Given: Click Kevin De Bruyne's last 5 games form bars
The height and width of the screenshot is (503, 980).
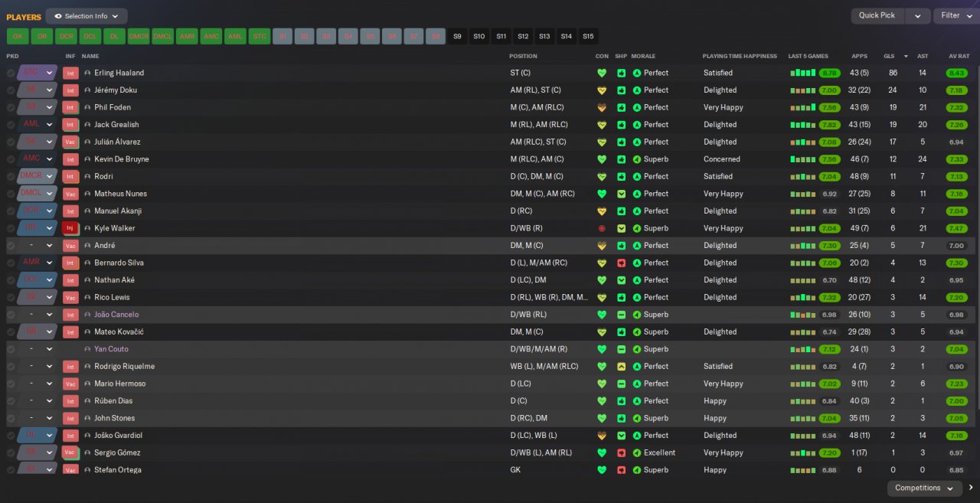Looking at the screenshot, I should (803, 159).
